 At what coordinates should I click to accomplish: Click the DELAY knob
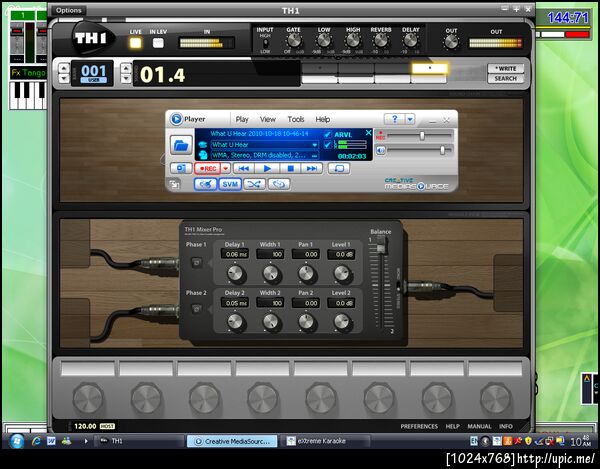(x=411, y=40)
